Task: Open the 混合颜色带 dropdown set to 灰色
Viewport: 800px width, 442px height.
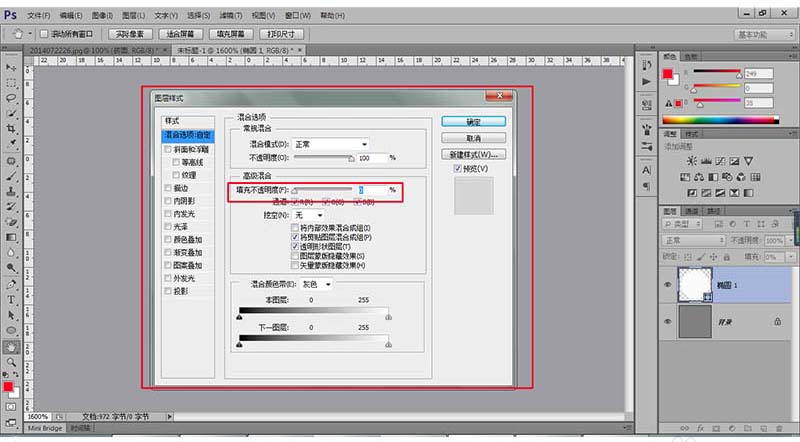Action: click(316, 284)
